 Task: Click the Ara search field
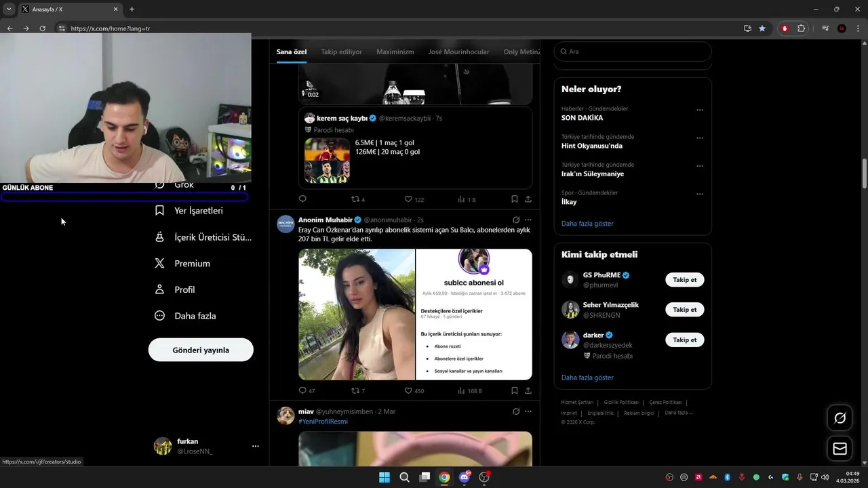pyautogui.click(x=633, y=52)
